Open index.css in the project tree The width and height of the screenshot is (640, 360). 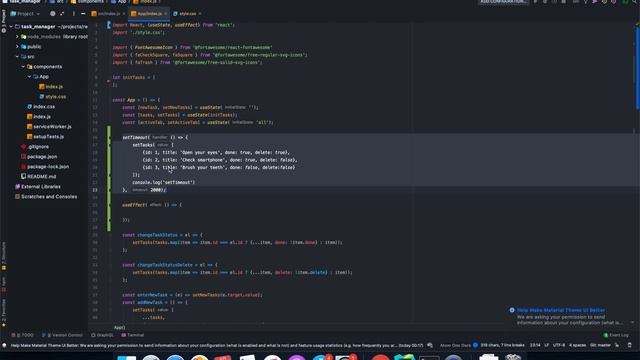click(x=41, y=107)
